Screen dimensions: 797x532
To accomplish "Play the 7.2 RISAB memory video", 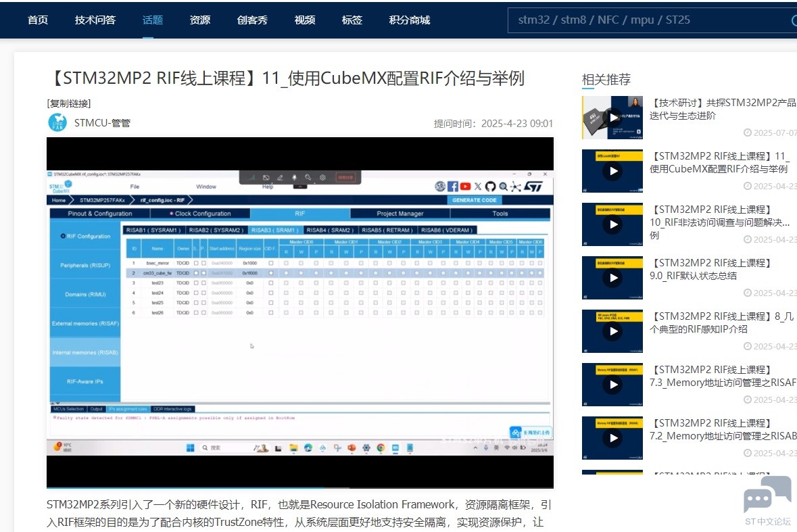I will point(612,438).
